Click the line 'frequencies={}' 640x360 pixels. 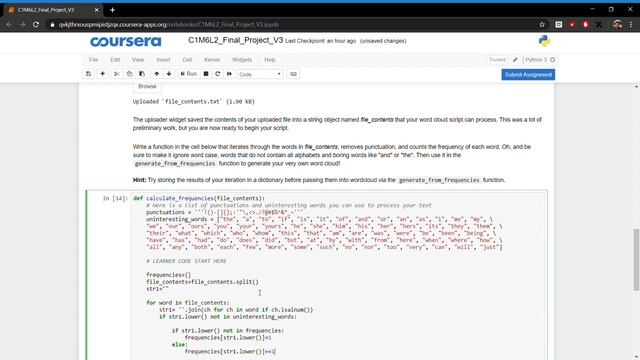point(169,275)
